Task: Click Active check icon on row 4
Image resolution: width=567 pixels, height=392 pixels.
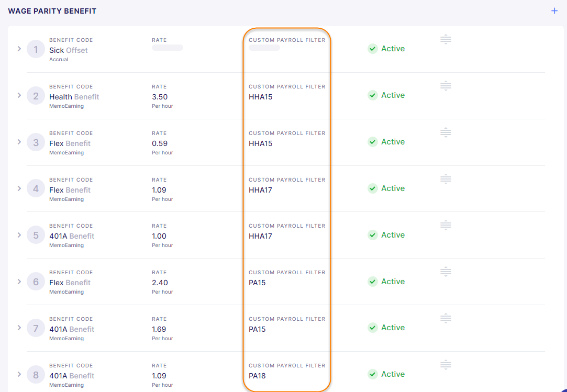Action: (x=372, y=188)
